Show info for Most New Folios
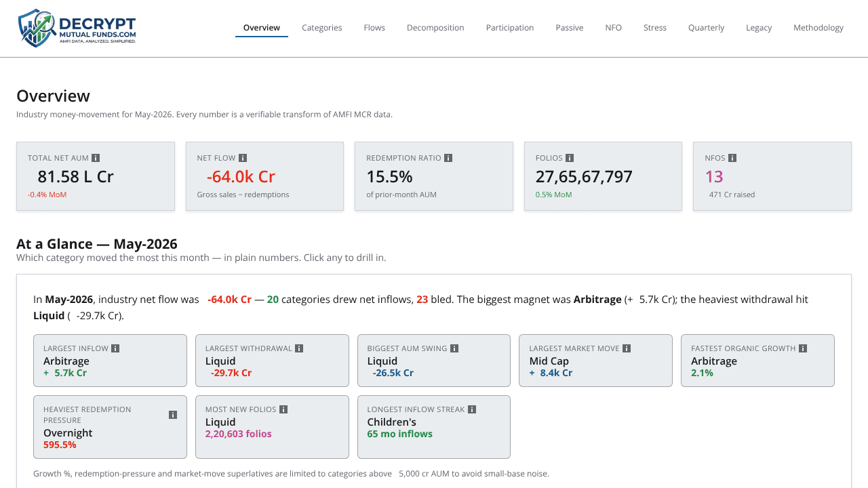Image resolution: width=868 pixels, height=488 pixels. click(283, 409)
